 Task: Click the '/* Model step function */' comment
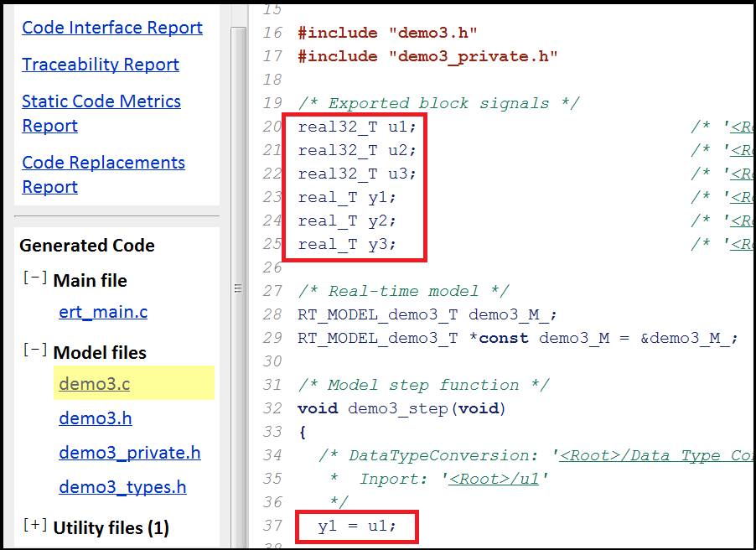[x=422, y=385]
